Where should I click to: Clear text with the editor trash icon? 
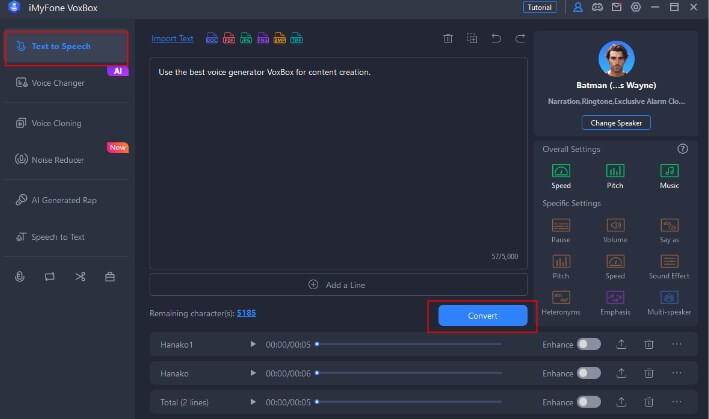point(448,38)
